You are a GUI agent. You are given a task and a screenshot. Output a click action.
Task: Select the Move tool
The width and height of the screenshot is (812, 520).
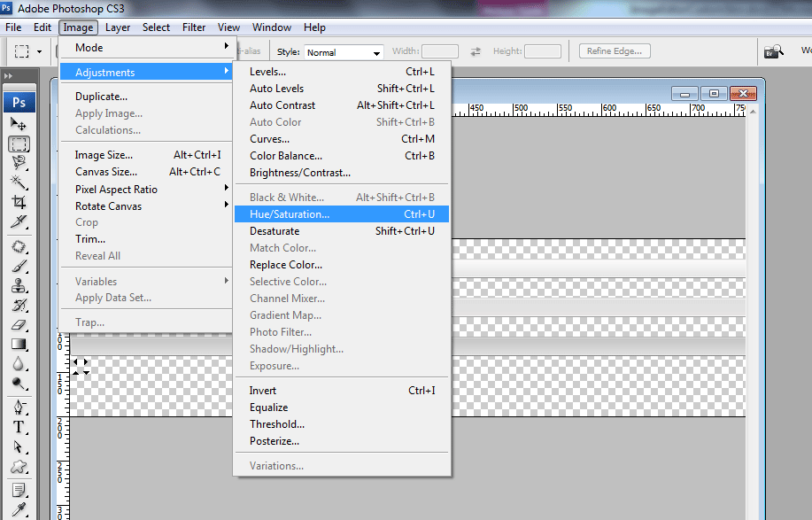click(19, 124)
